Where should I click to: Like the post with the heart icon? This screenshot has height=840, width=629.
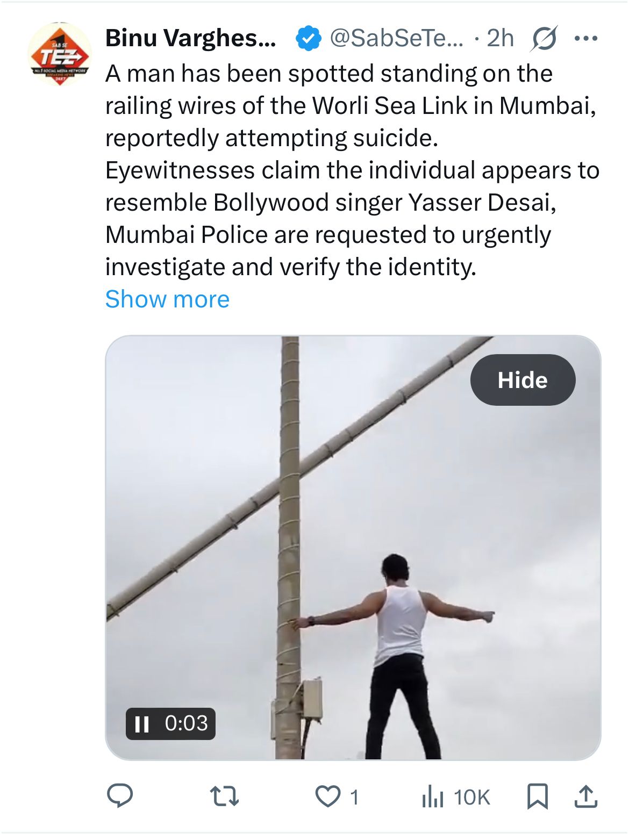(327, 796)
